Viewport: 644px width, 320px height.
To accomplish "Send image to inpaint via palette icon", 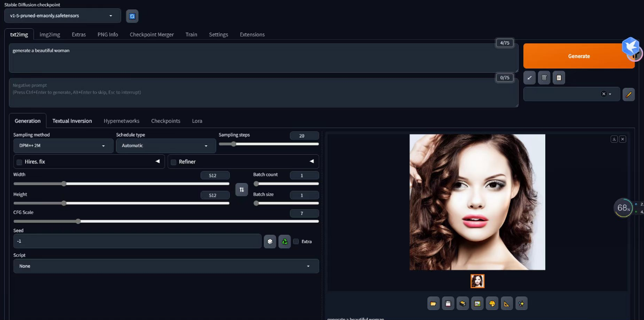I will pyautogui.click(x=491, y=303).
